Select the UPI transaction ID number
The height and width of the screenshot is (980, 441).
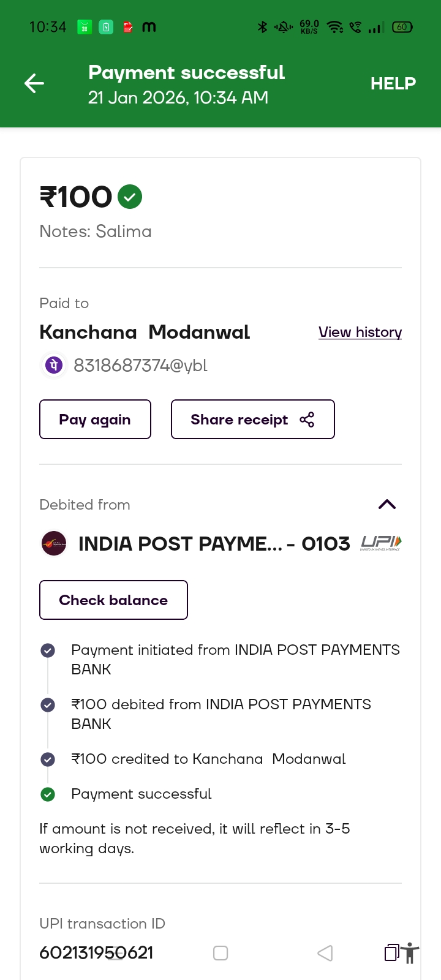pyautogui.click(x=96, y=953)
